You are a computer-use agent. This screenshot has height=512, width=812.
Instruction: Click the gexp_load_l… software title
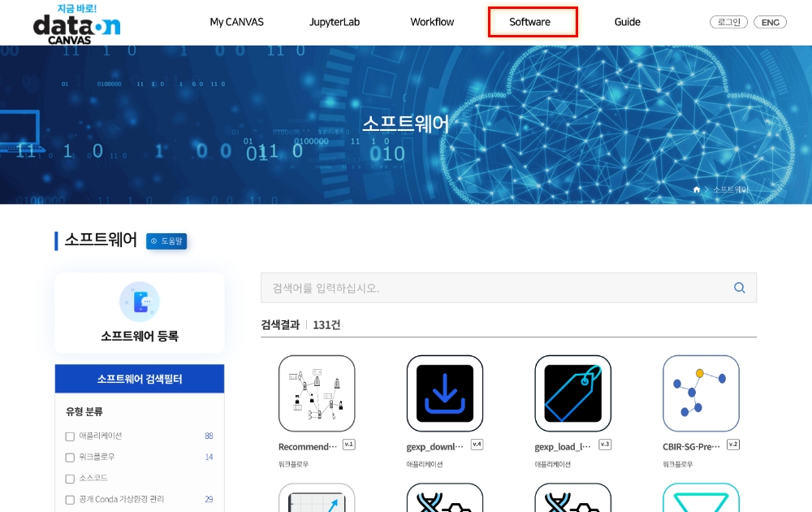563,446
